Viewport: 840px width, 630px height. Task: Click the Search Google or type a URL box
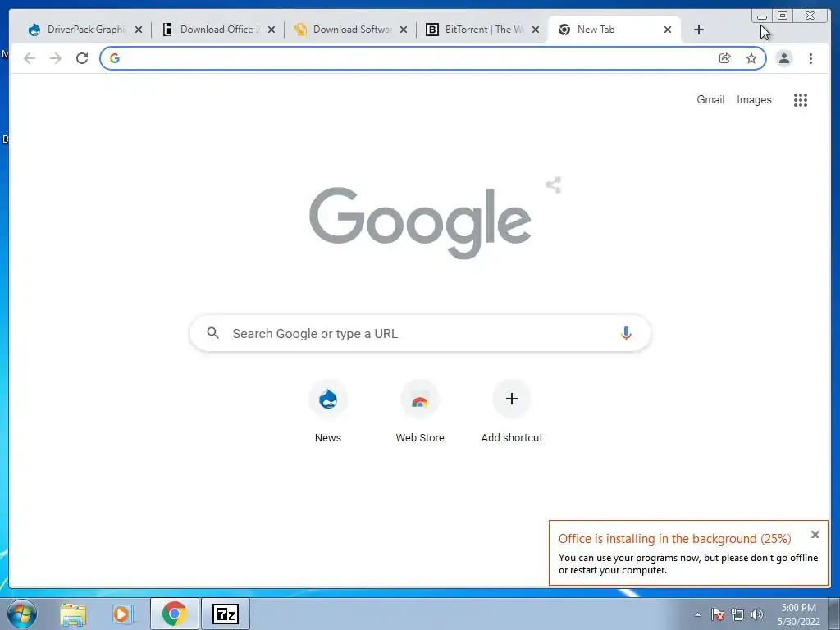(420, 333)
